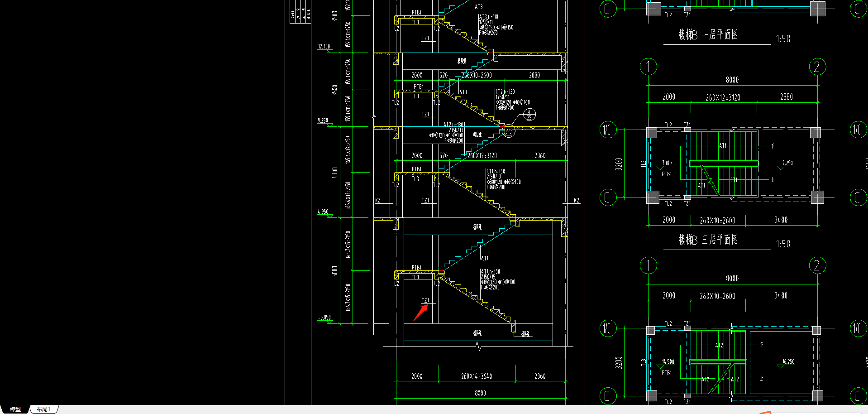Image resolution: width=868 pixels, height=414 pixels.
Task: Select the 5000 storey height dimension
Action: pyautogui.click(x=335, y=271)
